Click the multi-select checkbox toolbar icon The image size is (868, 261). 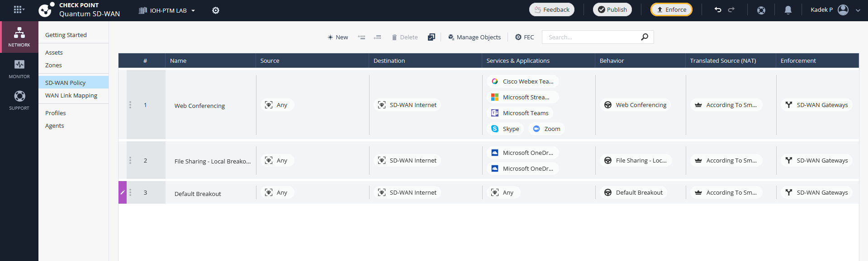431,37
